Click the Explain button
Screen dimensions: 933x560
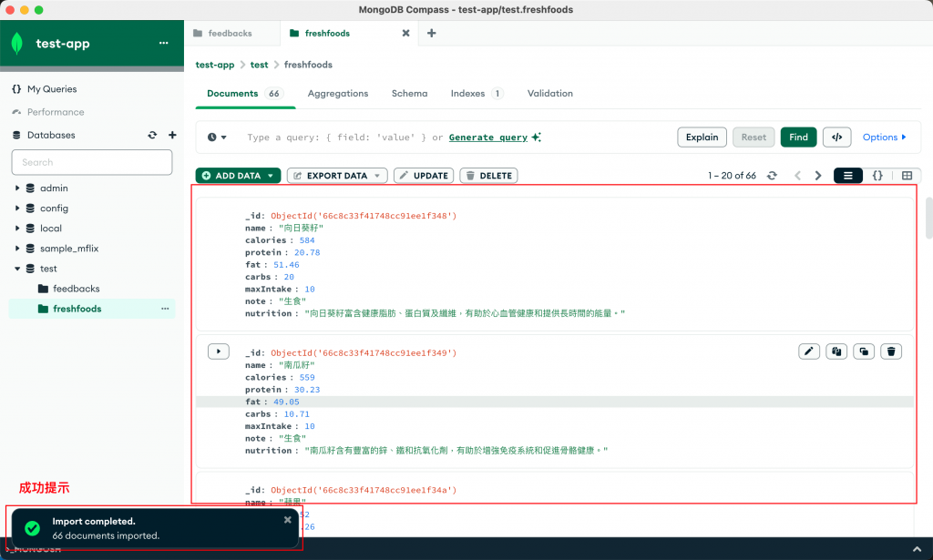pos(702,137)
